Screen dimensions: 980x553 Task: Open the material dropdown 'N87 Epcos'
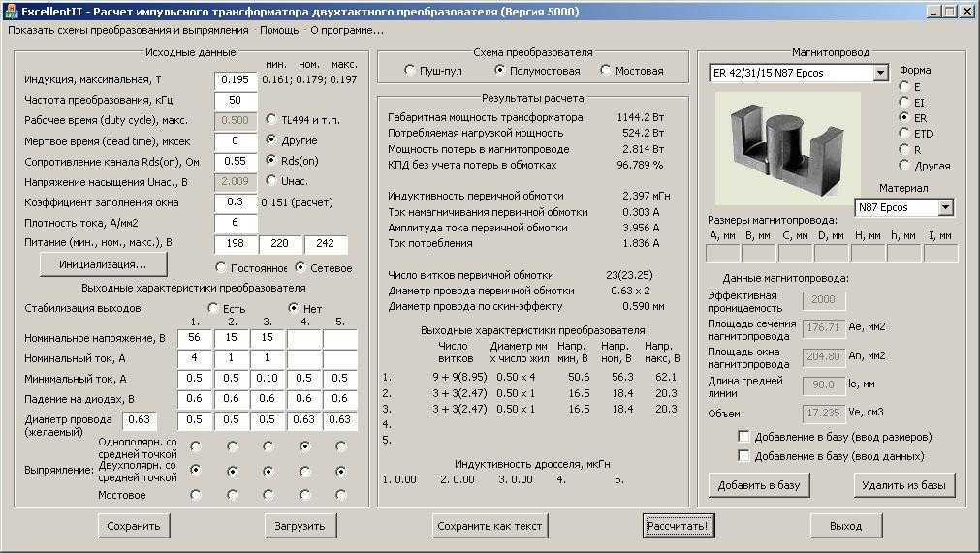point(946,207)
